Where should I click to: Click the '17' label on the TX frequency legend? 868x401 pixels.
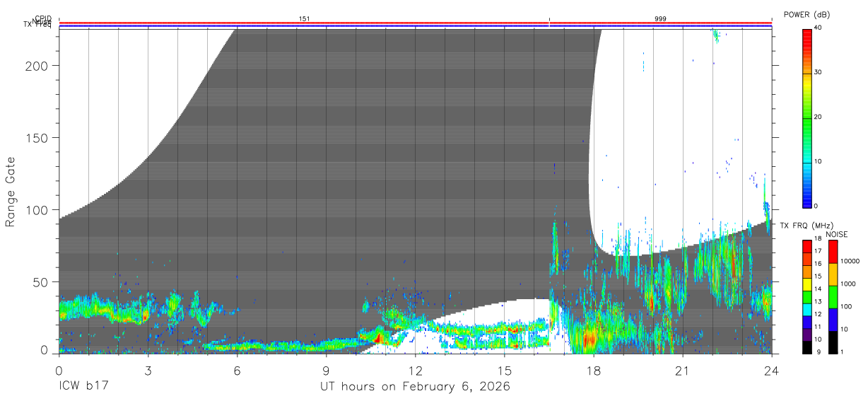[x=818, y=251]
